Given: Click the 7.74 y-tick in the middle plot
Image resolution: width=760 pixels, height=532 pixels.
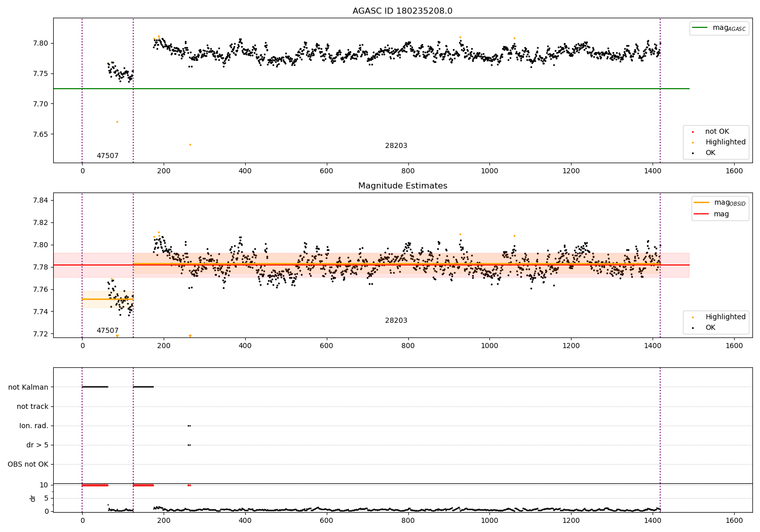Looking at the screenshot, I should pyautogui.click(x=41, y=312).
